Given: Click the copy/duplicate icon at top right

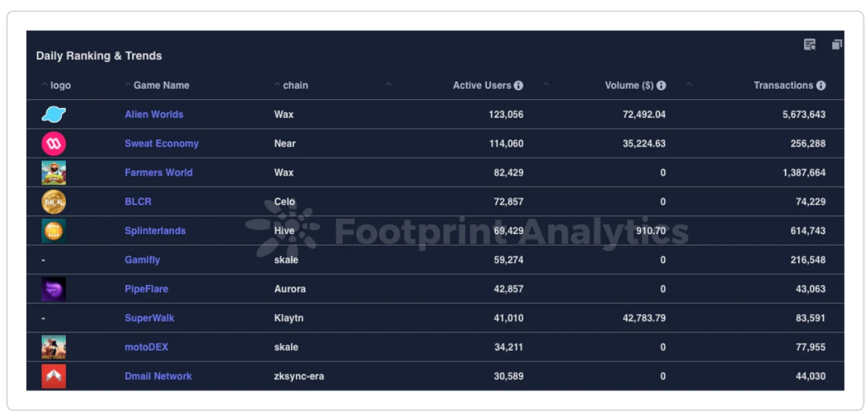Looking at the screenshot, I should tap(836, 45).
